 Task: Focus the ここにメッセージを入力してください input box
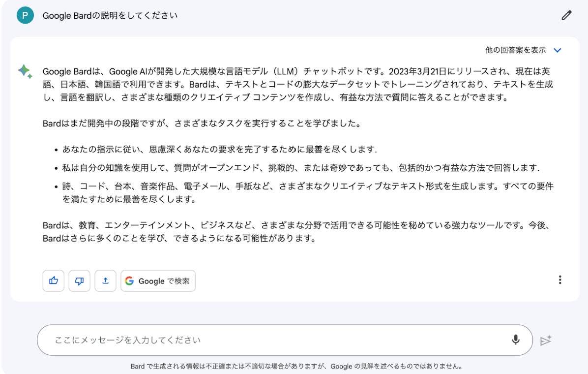[x=275, y=340]
